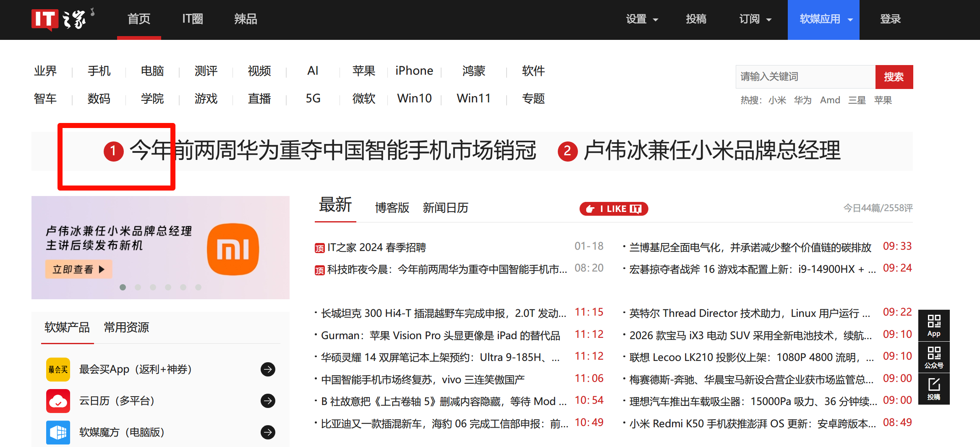
Task: Open headline 卢伟冰兼任小米品牌总经理
Action: coord(712,151)
